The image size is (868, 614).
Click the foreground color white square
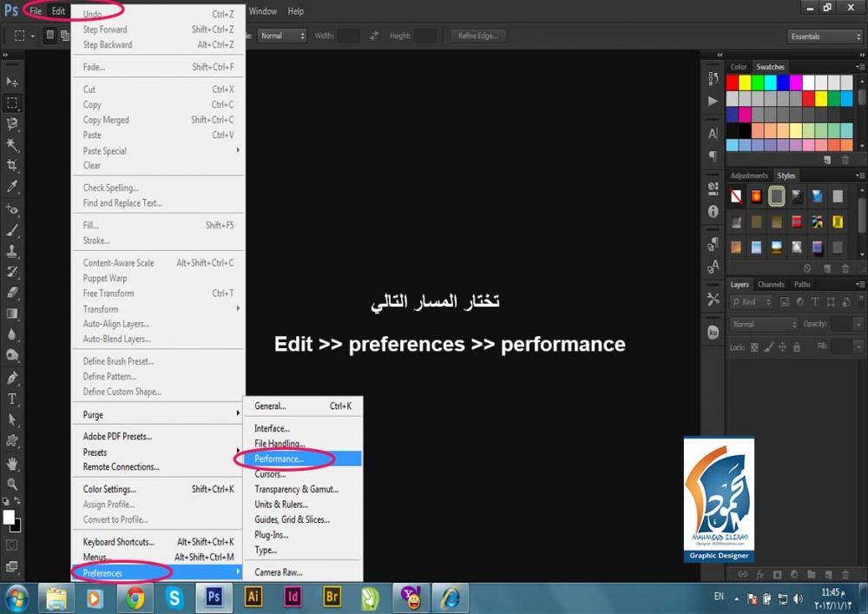click(9, 517)
